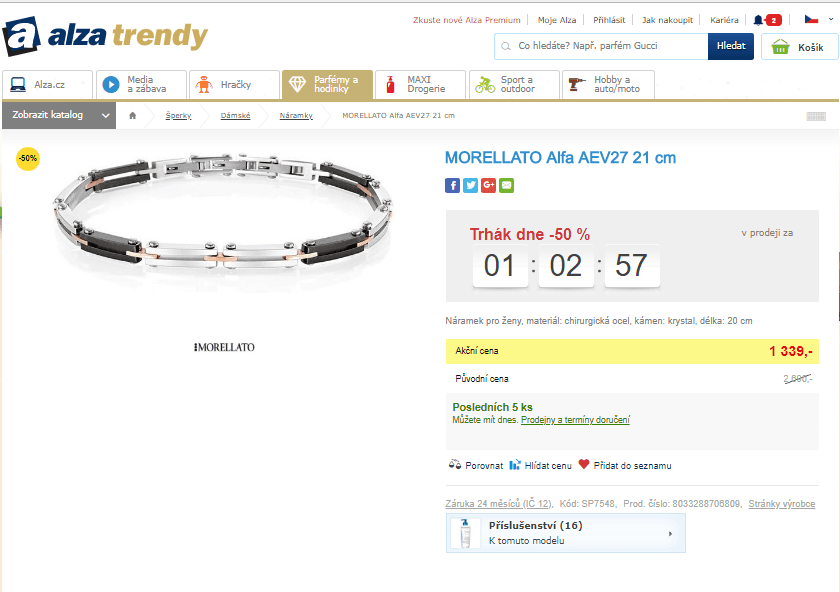Viewport: 840px width, 592px height.
Task: Click the Hledat search button
Action: click(731, 46)
